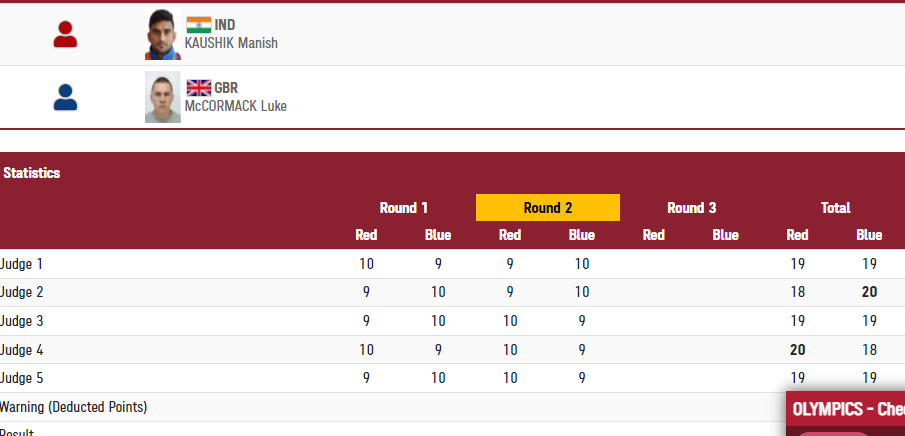905x436 pixels.
Task: Select the Round 1 tab
Action: coord(404,208)
